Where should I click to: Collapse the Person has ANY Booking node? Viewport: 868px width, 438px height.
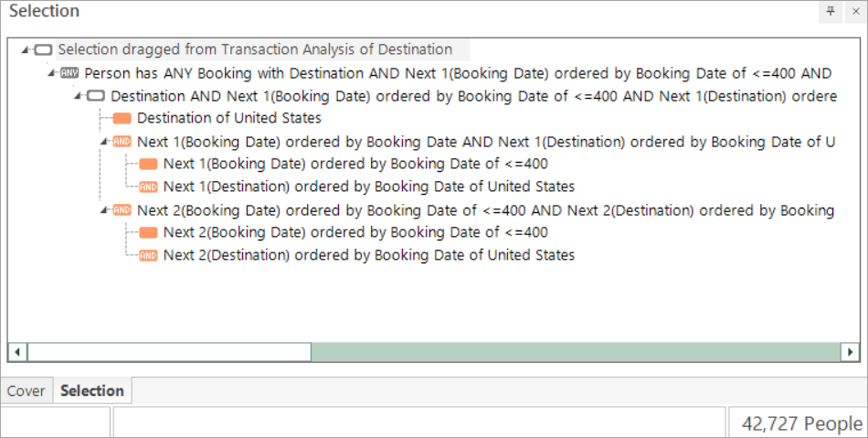[x=52, y=73]
